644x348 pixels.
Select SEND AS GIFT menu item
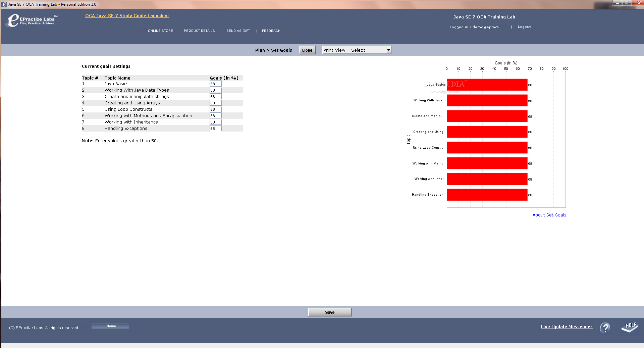(238, 31)
